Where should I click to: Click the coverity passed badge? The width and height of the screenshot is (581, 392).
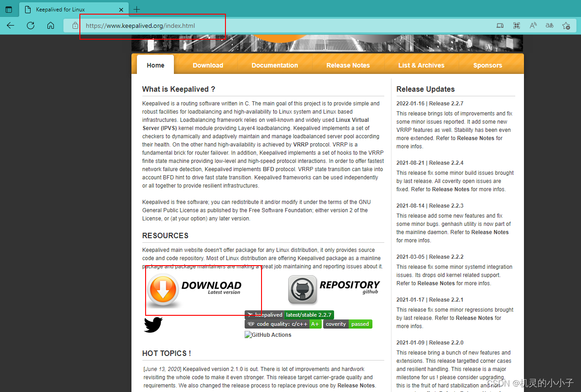(348, 324)
